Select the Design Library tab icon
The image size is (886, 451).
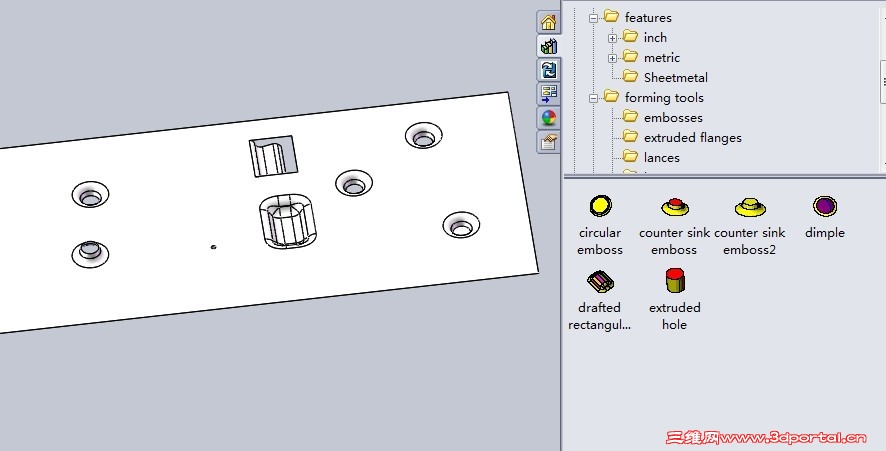(x=548, y=46)
